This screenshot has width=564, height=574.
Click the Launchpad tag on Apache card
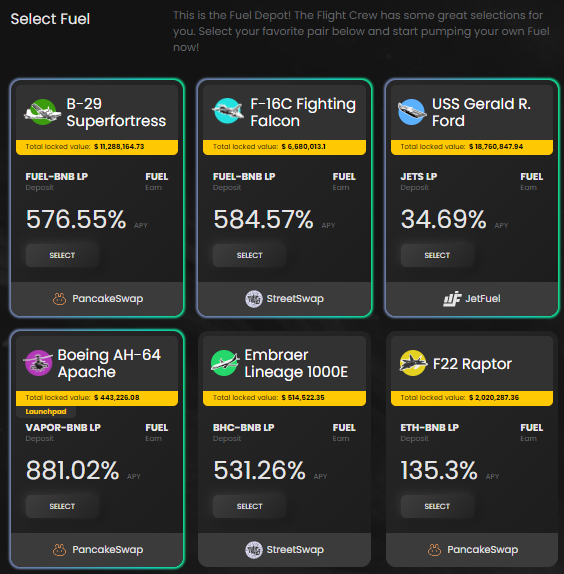click(46, 411)
